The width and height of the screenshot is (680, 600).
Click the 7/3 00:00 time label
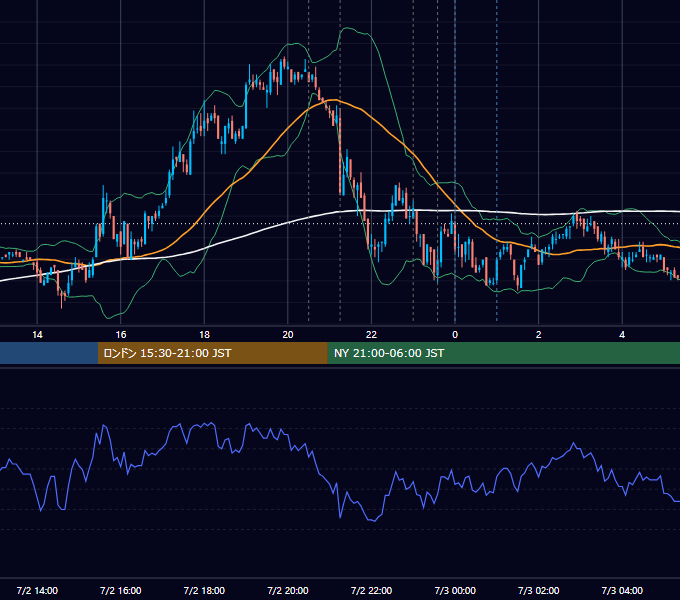pyautogui.click(x=455, y=591)
